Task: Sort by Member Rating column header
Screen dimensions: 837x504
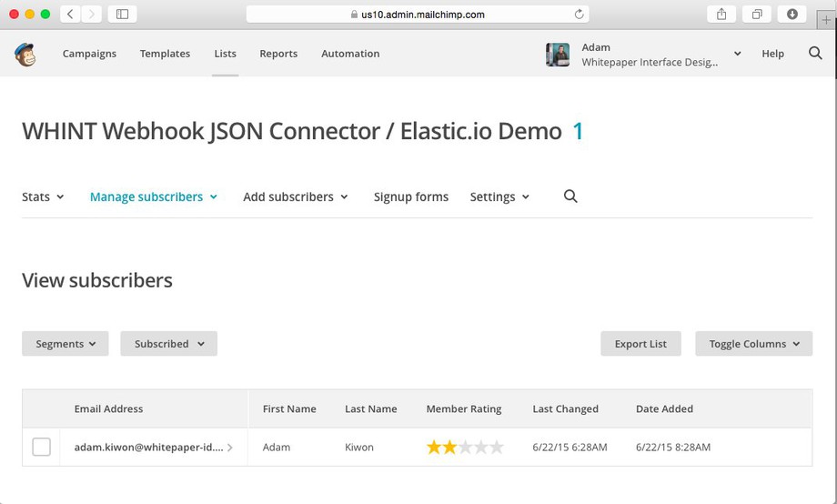Action: click(x=463, y=408)
